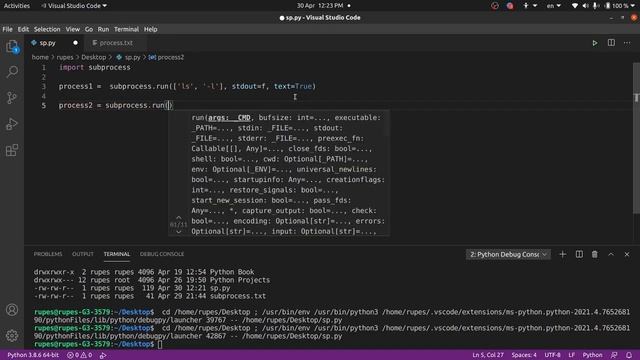Viewport: 640px width, 360px height.
Task: Change end of line sequence LF
Action: pos(571,355)
